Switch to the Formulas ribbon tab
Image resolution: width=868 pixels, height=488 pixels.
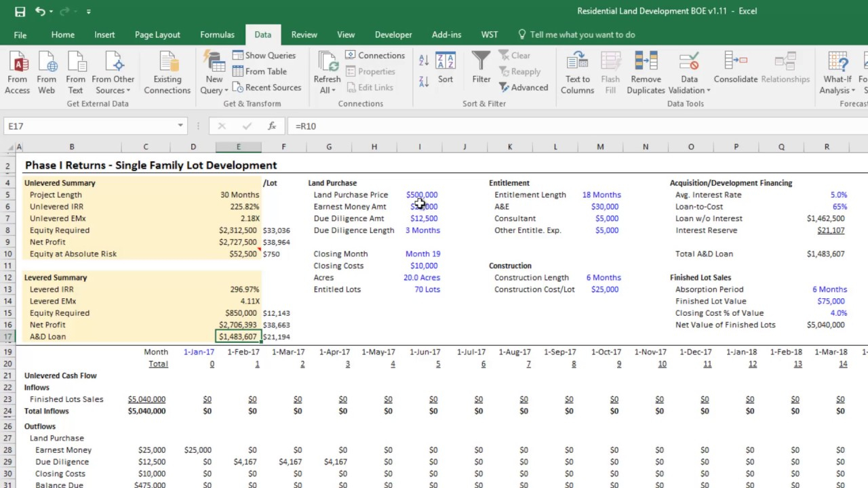tap(217, 35)
